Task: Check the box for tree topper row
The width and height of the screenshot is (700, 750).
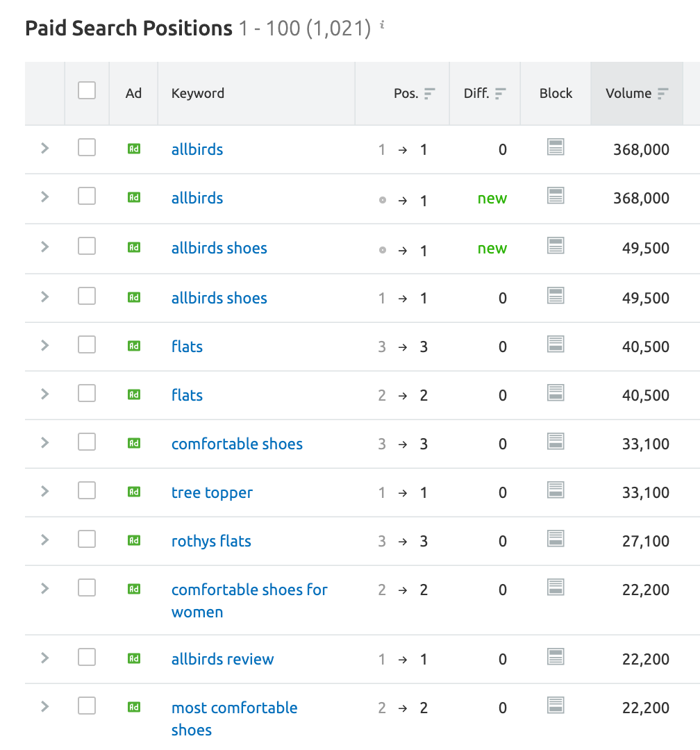Action: [x=87, y=491]
